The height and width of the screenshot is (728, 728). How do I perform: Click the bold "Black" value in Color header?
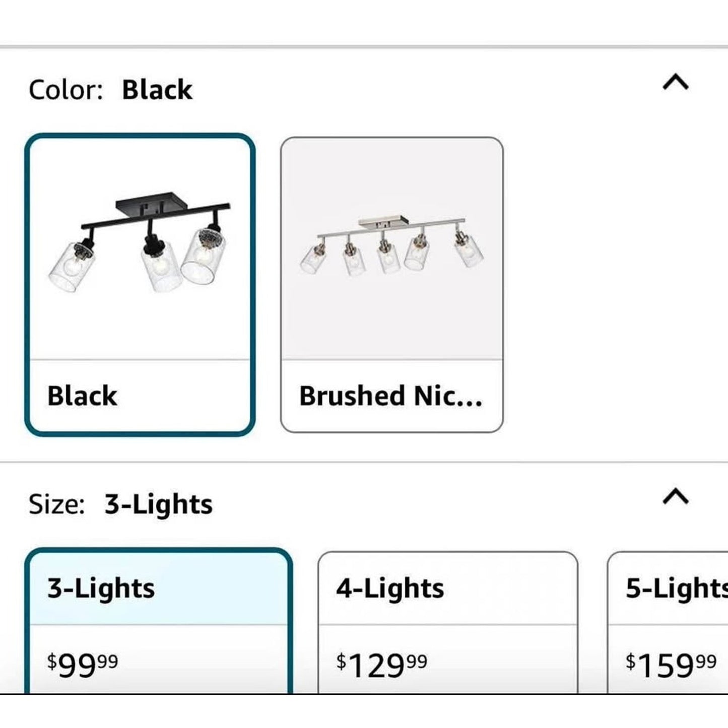[157, 90]
